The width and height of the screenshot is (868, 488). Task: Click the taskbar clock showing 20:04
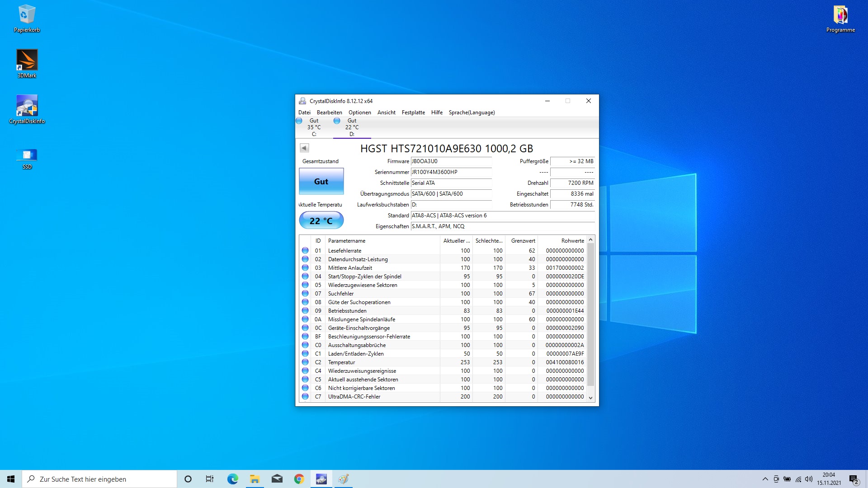(829, 479)
